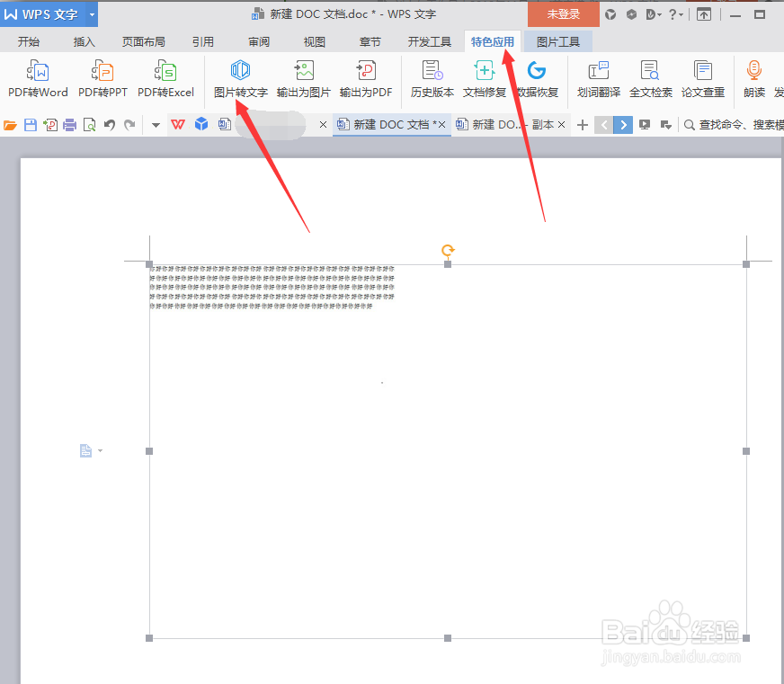Screen dimensions: 784x684
Task: Open print preview icon
Action: click(90, 125)
